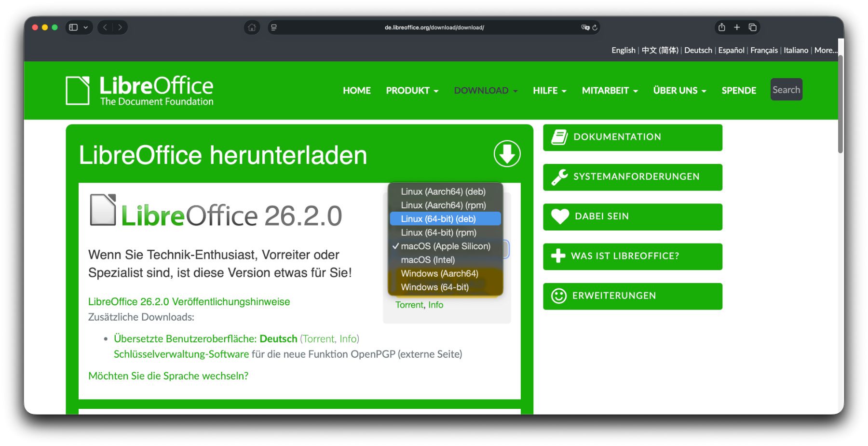
Task: Show tab overview icon
Action: click(752, 27)
